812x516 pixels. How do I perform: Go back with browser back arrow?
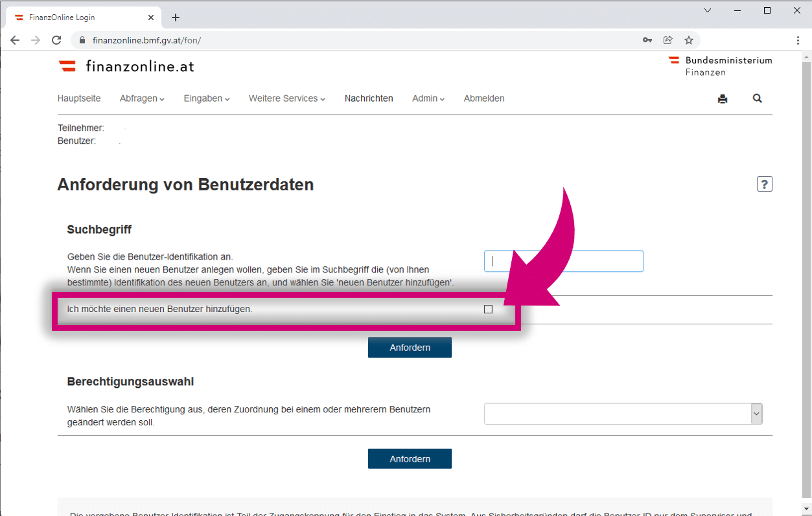click(x=15, y=40)
